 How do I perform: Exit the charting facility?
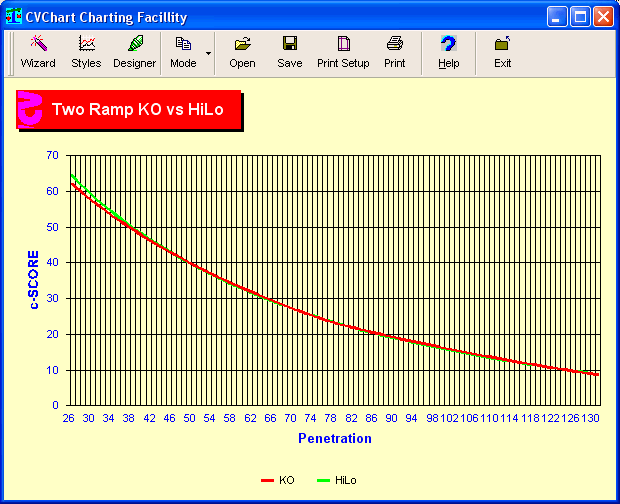(502, 51)
